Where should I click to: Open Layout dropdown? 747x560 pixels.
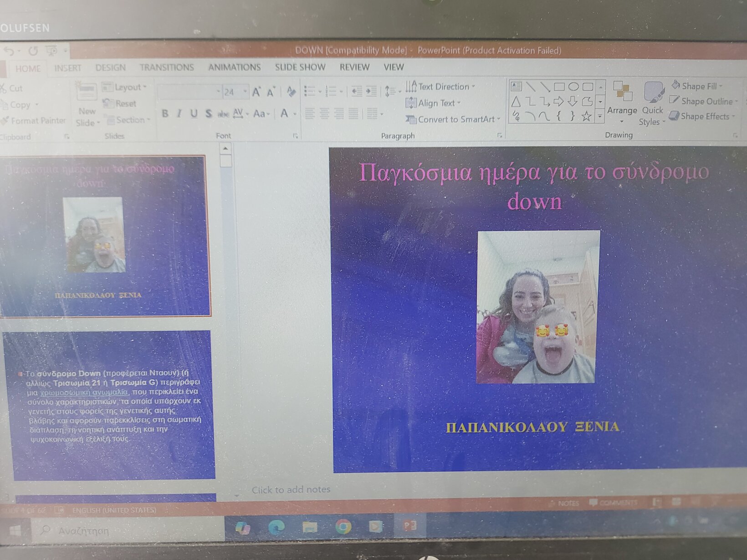point(124,87)
